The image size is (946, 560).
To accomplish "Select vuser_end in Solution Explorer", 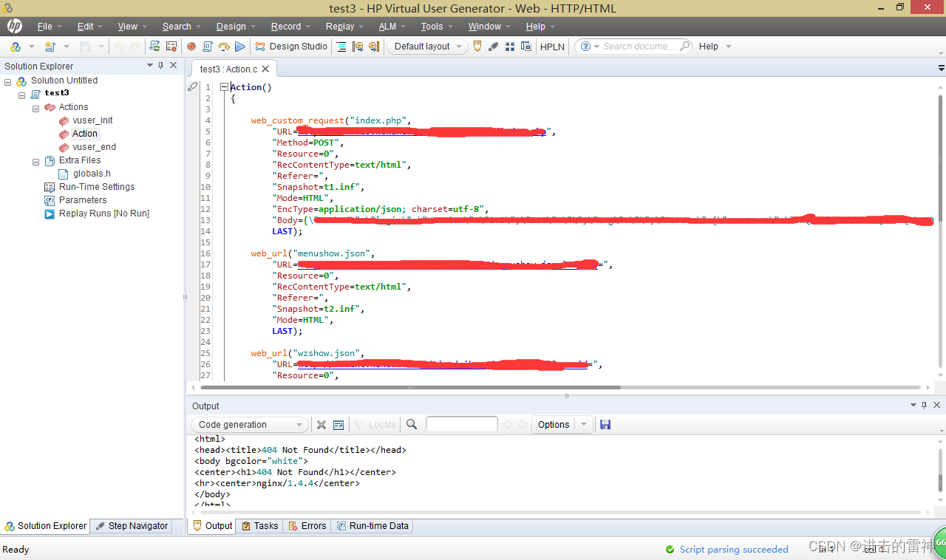I will [95, 147].
